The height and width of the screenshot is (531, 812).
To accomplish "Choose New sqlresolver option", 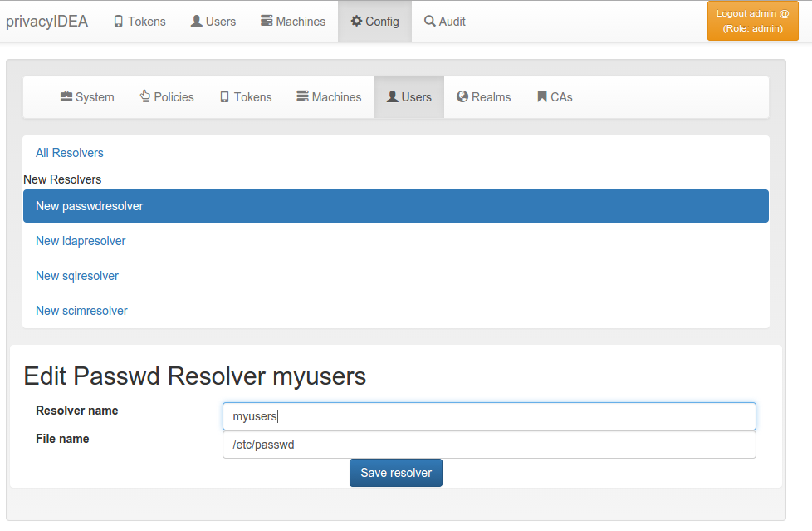I will (x=77, y=276).
